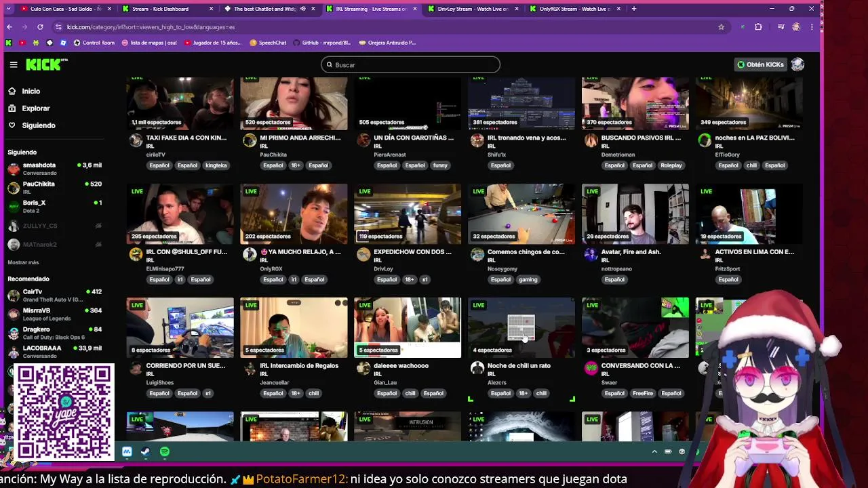Viewport: 868px width, 488px height.
Task: Open the SpeechChat bookmark
Action: click(x=268, y=43)
